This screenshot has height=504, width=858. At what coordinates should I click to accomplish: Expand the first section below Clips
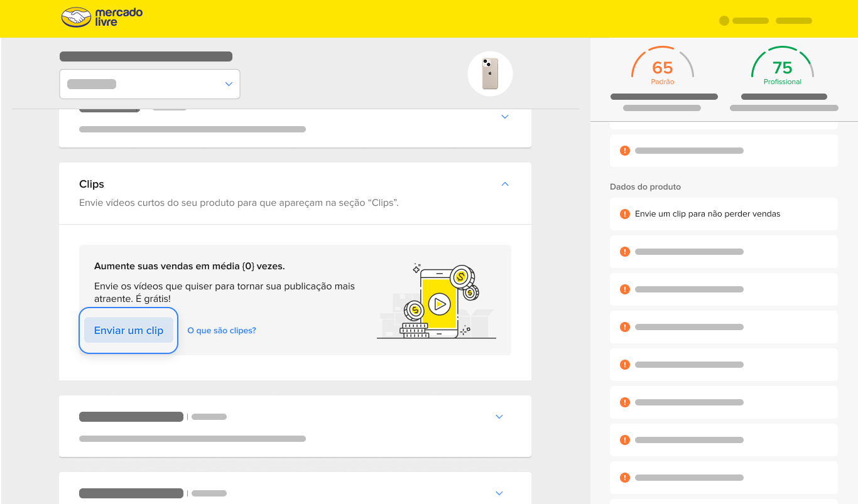coord(499,417)
